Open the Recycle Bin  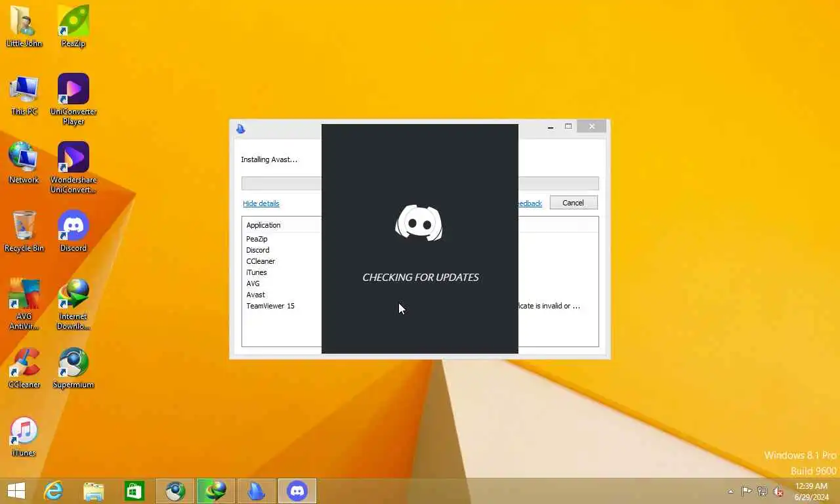coord(24,231)
